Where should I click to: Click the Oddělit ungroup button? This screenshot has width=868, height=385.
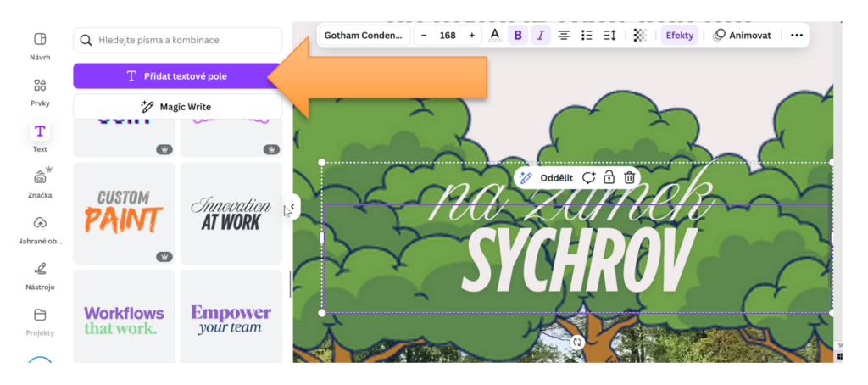click(x=547, y=177)
